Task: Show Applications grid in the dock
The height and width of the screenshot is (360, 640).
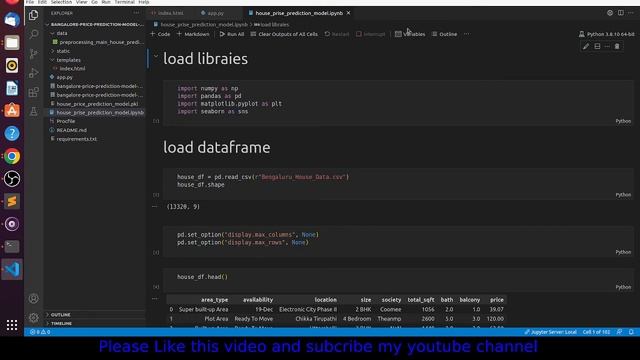Action: tap(12, 325)
